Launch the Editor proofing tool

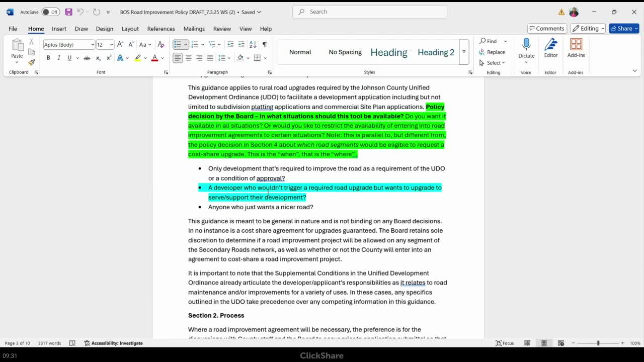point(550,48)
